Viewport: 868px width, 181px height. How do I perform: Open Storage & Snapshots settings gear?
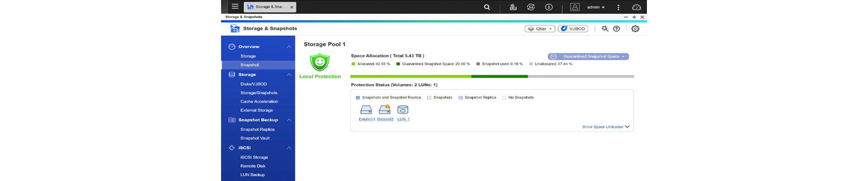click(635, 29)
